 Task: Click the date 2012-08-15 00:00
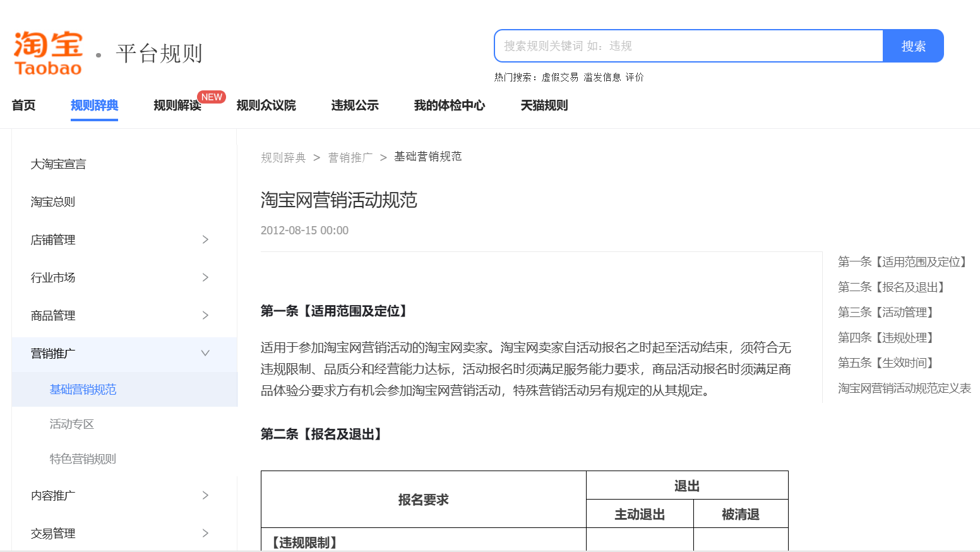coord(304,231)
